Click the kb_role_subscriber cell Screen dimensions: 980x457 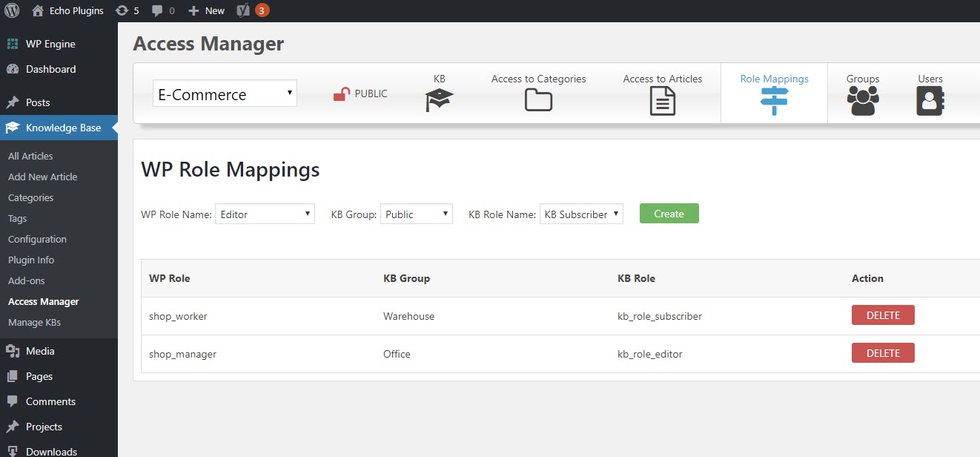coord(660,316)
